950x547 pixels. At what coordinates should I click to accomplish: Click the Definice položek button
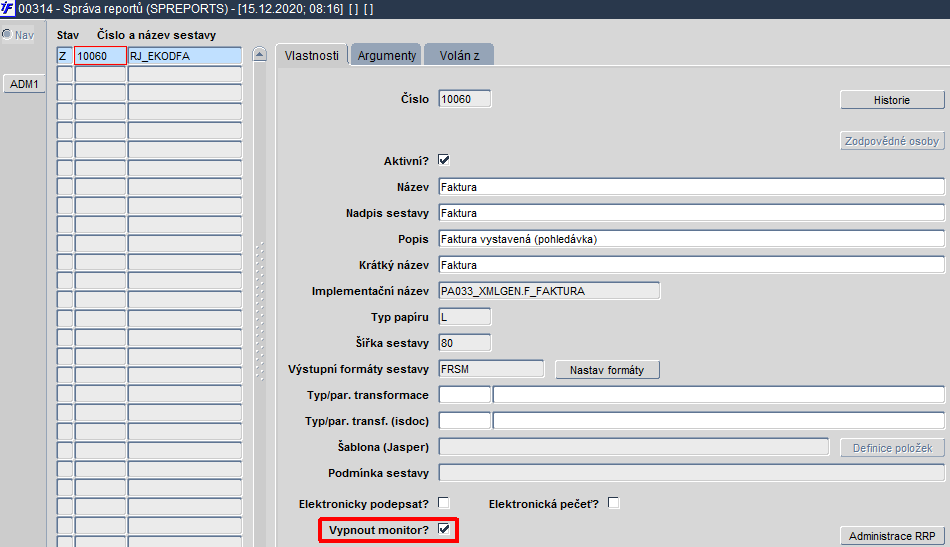pyautogui.click(x=892, y=448)
